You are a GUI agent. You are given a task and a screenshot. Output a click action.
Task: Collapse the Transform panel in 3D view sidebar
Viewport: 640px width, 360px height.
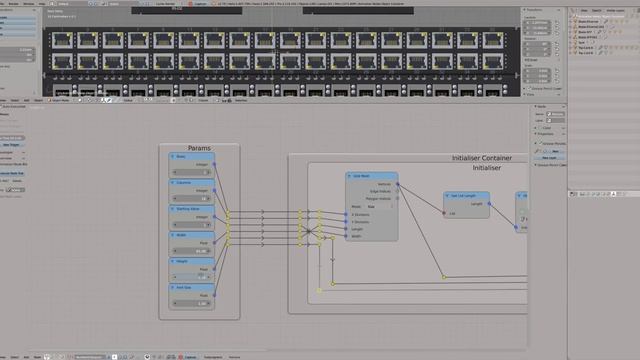click(525, 10)
